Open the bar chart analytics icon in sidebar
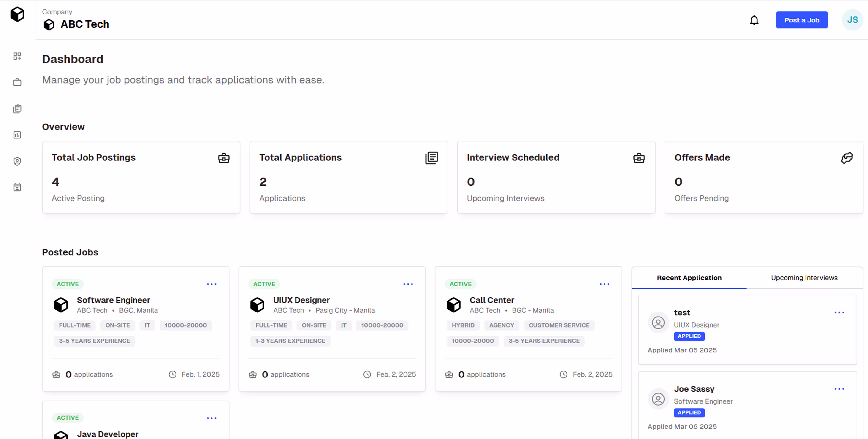The height and width of the screenshot is (439, 868). point(17,135)
